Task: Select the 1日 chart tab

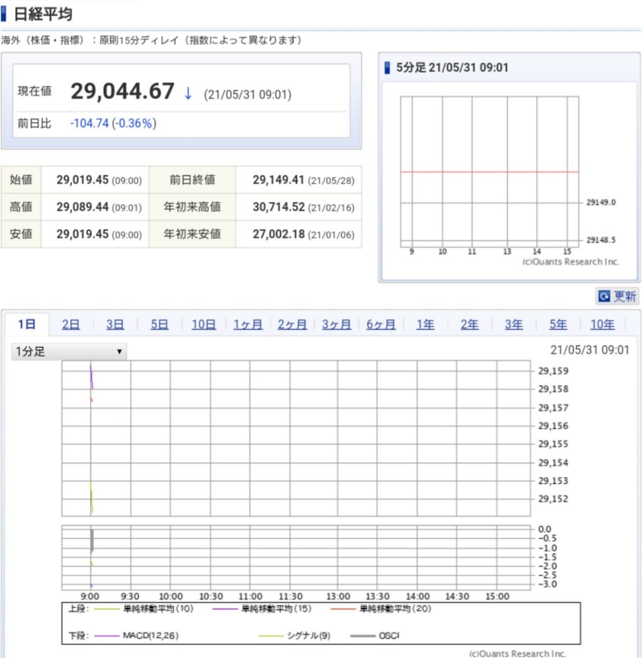Action: pyautogui.click(x=27, y=325)
